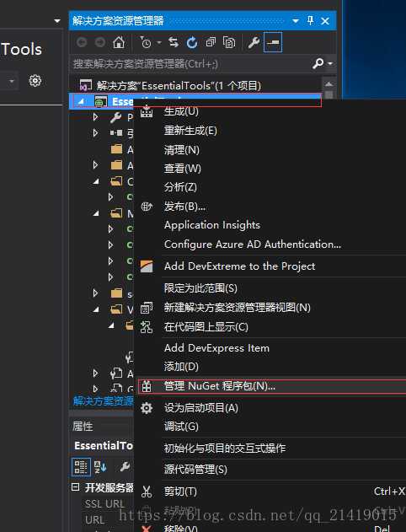
Task: Click the 解决方案资源管理器 tab link at bottom
Action: (x=103, y=401)
